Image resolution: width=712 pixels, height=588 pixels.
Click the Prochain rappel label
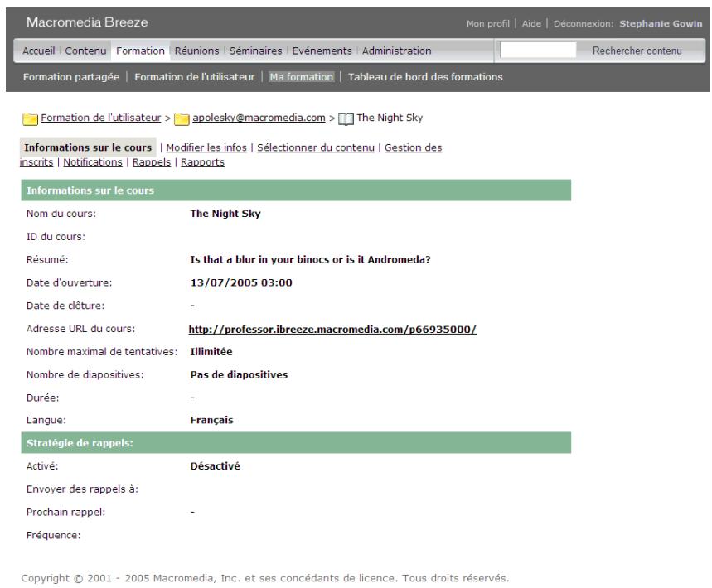(x=65, y=513)
